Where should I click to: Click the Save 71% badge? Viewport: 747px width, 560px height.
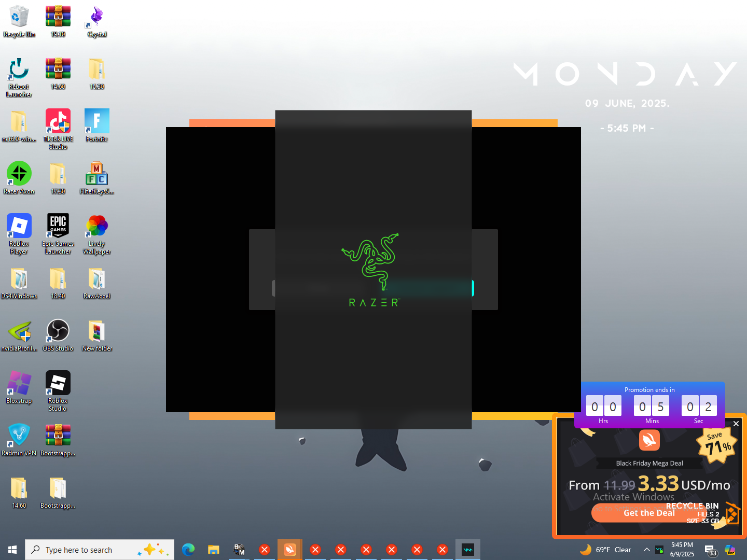click(717, 444)
